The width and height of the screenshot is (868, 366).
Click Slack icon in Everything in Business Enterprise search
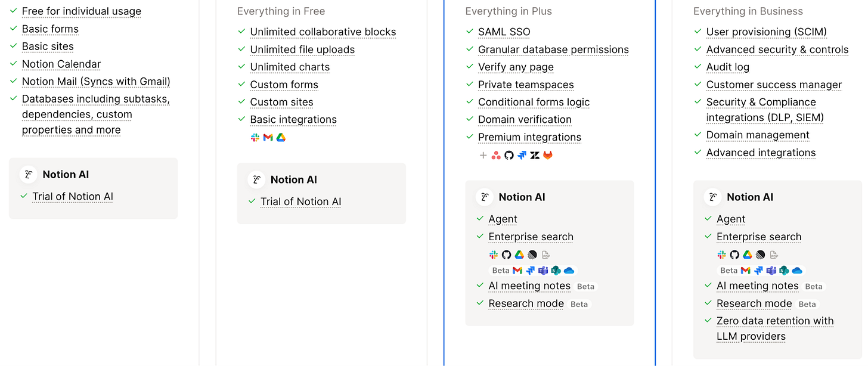(722, 255)
